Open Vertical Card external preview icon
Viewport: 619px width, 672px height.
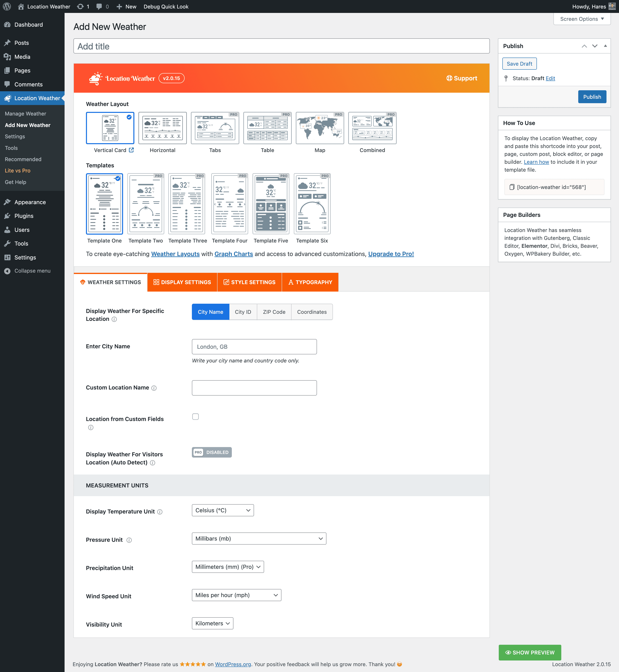point(131,150)
